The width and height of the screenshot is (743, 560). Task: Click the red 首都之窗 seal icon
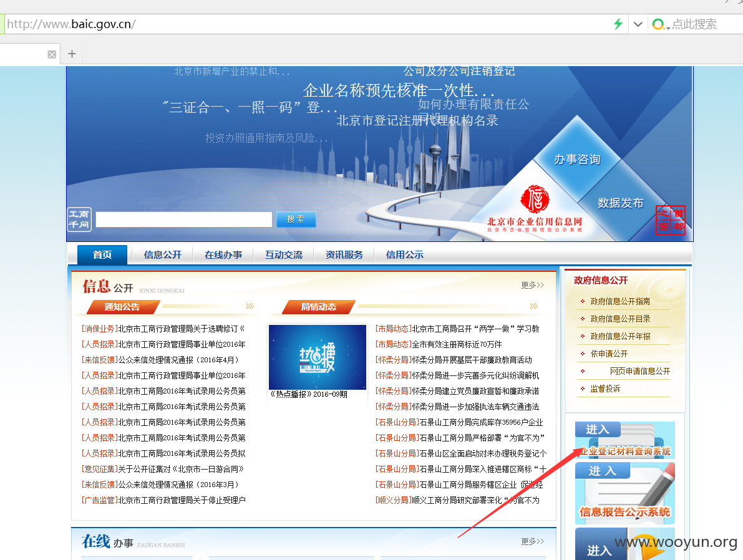[x=671, y=220]
